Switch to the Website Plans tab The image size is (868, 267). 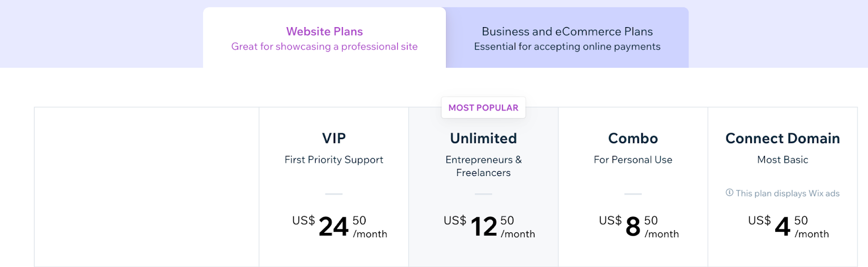click(x=324, y=31)
